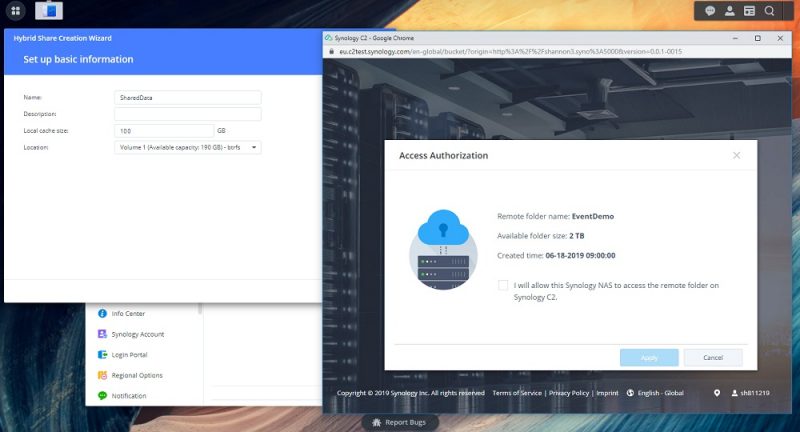The image size is (800, 432).
Task: Open the user account icon in top bar
Action: click(x=730, y=11)
